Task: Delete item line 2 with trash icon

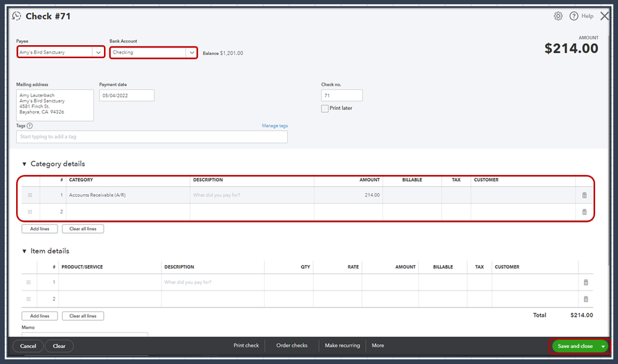Action: (x=586, y=299)
